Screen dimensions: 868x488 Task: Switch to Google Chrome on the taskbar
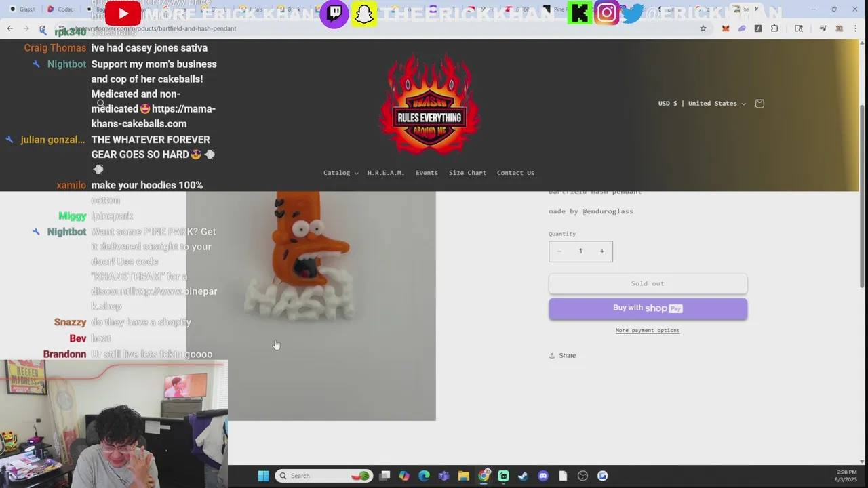pos(484,476)
